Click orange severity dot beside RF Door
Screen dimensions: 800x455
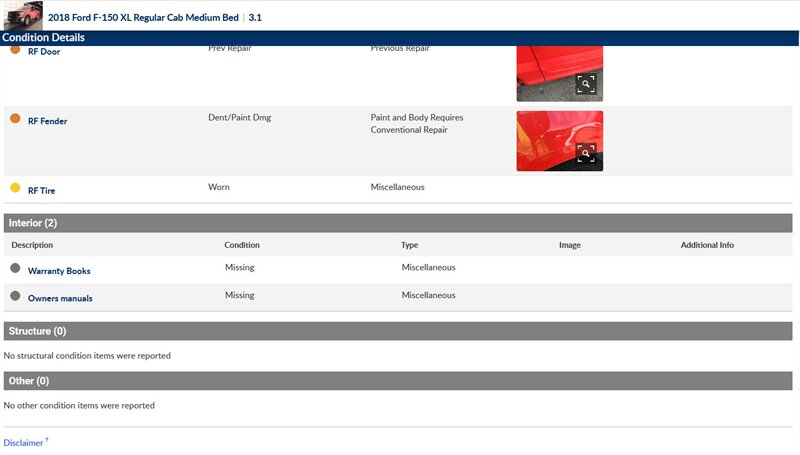(15, 50)
